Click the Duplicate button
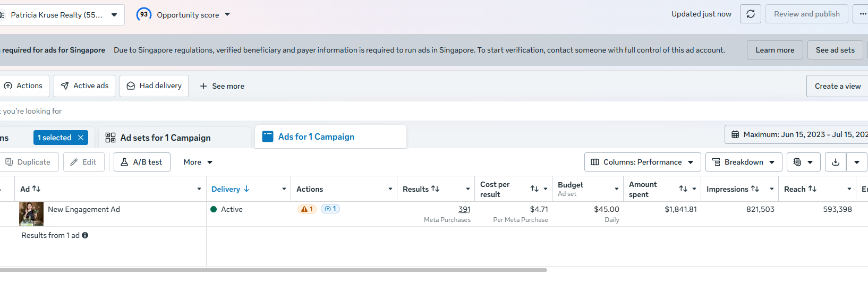 point(29,162)
